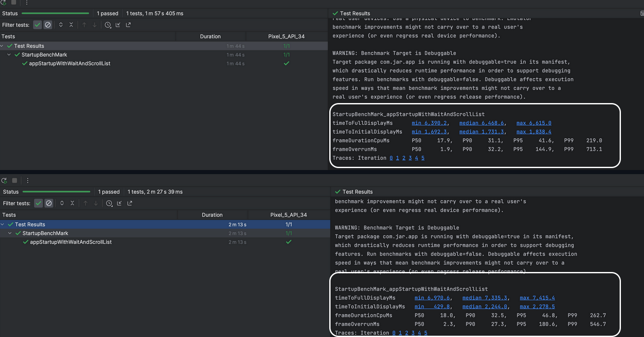Open test history clock in 2 m 27 s run
644x337 pixels.
coord(109,203)
